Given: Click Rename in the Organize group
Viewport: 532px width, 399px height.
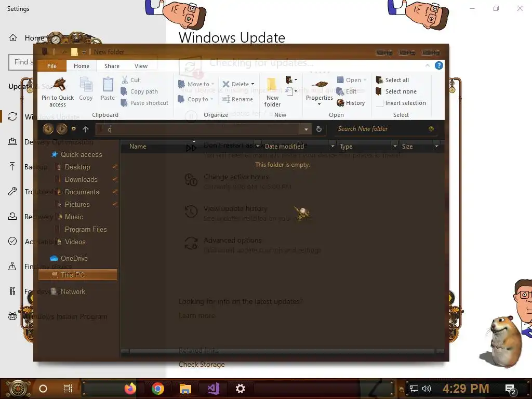Looking at the screenshot, I should click(x=237, y=99).
